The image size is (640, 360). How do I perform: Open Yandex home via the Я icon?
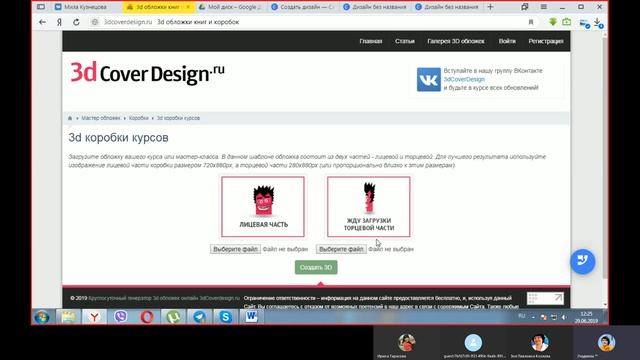pyautogui.click(x=59, y=22)
